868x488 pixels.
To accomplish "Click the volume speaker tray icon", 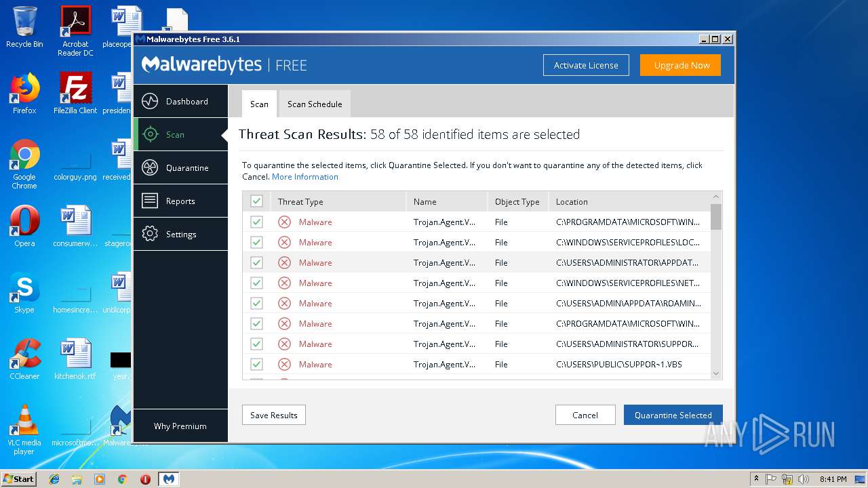I will tap(804, 479).
